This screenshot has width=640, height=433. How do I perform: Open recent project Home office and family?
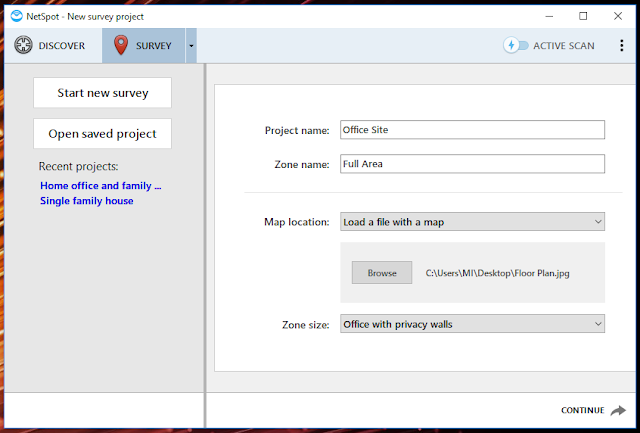[100, 186]
